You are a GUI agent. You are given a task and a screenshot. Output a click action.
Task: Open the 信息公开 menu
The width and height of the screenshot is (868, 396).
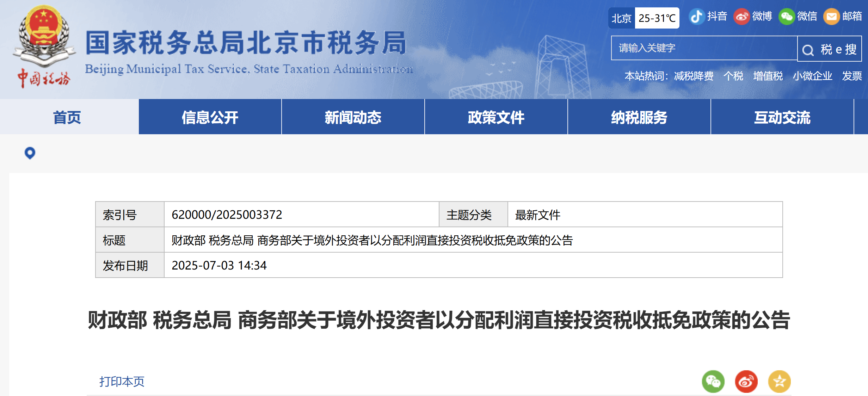coord(210,117)
